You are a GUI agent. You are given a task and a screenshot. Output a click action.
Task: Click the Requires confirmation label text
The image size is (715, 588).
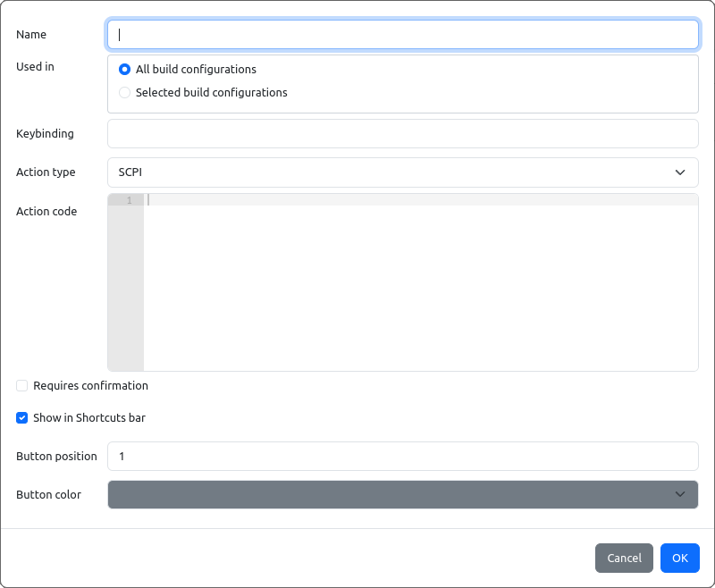91,386
